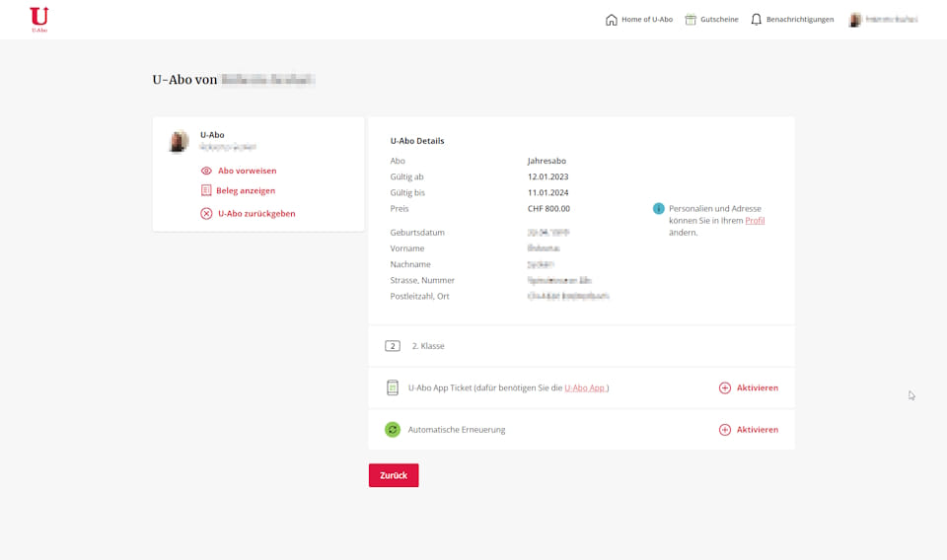Open the user account menu in header
This screenshot has height=560, width=947.
(x=883, y=20)
